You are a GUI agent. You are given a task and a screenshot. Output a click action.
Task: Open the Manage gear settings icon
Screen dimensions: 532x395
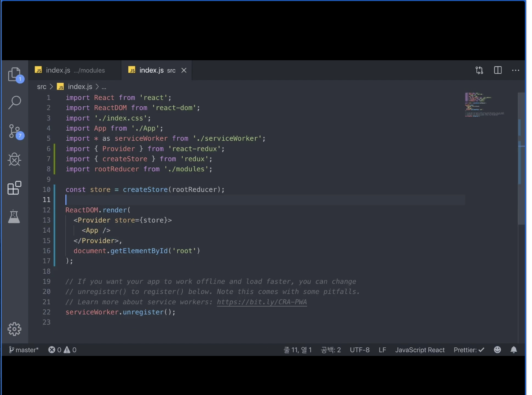14,329
